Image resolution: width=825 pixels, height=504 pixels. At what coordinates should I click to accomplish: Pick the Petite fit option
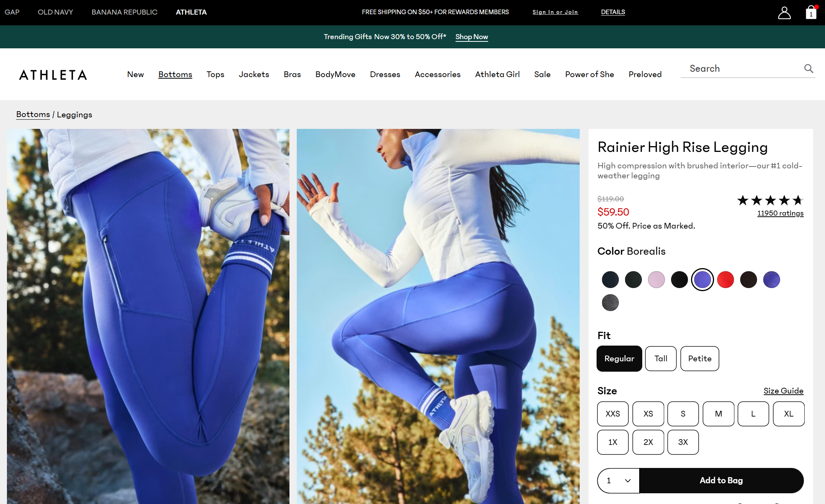point(699,359)
